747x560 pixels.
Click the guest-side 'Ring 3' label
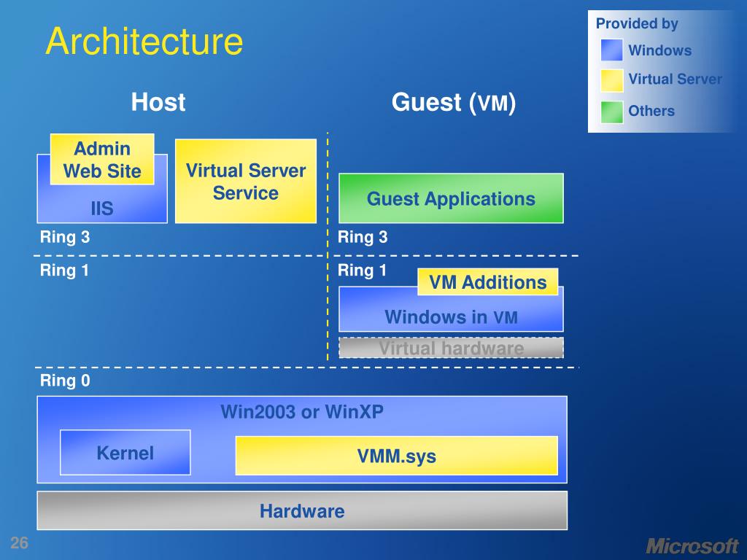(363, 237)
